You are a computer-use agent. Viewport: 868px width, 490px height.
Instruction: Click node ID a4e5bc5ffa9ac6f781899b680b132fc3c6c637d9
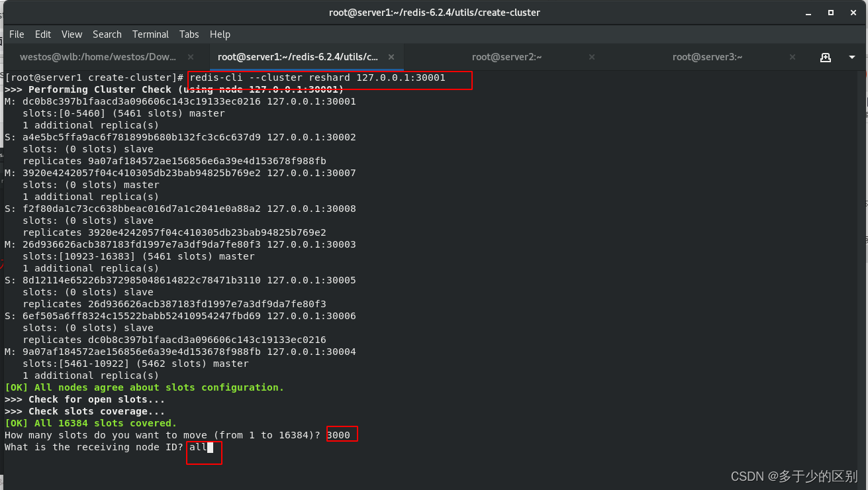pyautogui.click(x=142, y=137)
